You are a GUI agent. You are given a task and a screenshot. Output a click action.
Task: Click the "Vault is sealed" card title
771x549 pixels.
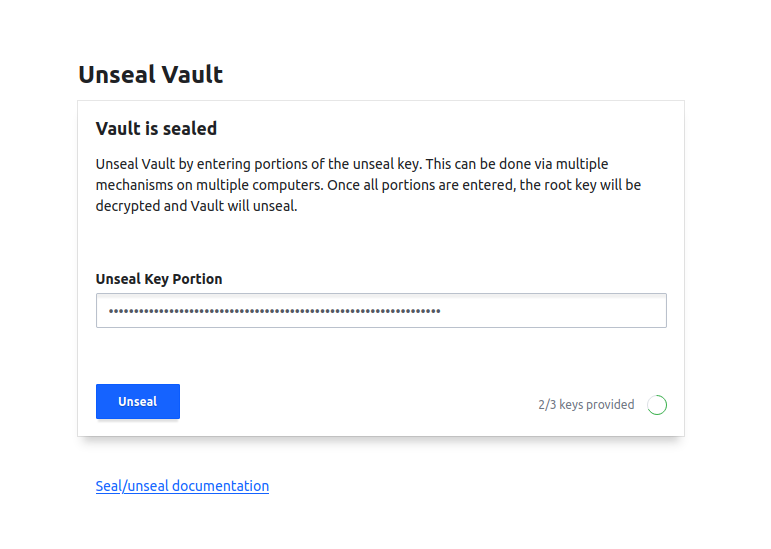[x=156, y=129]
